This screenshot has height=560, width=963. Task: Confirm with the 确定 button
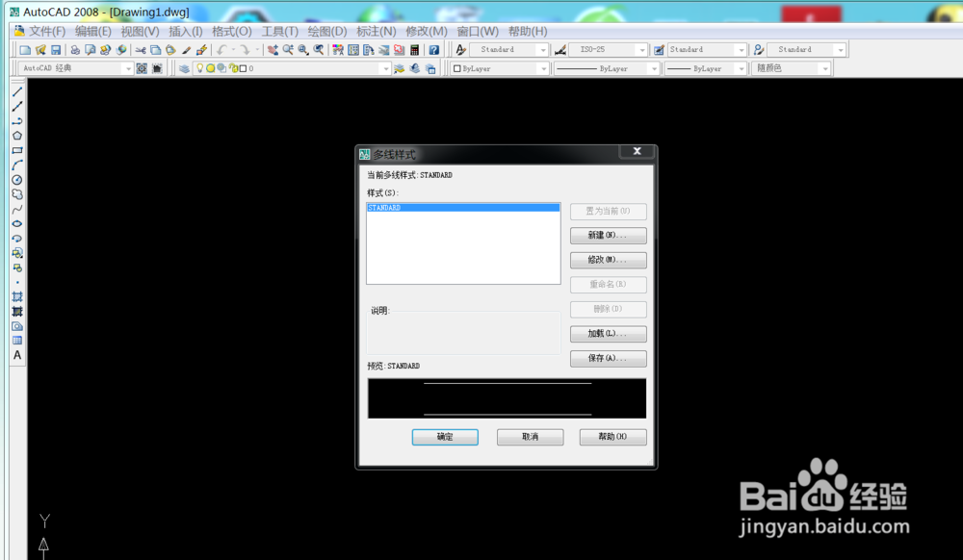(x=445, y=437)
